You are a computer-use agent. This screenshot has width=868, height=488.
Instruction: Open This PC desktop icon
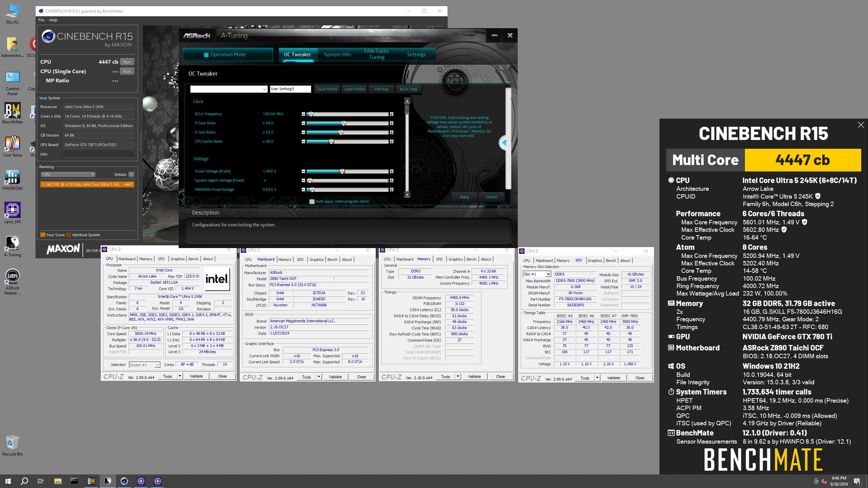13,14
